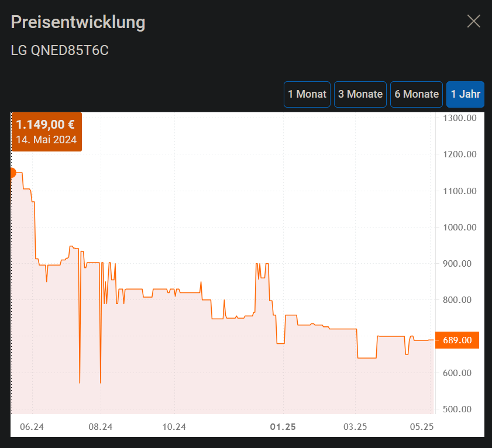This screenshot has width=492, height=448.
Task: Click the 1000.00 price axis value
Action: click(x=460, y=227)
